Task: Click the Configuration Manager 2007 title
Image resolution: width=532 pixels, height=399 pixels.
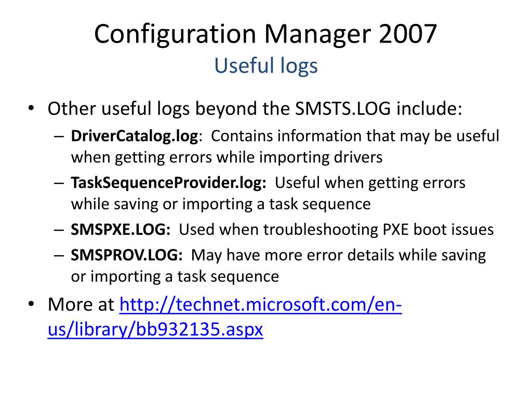Action: (x=265, y=35)
